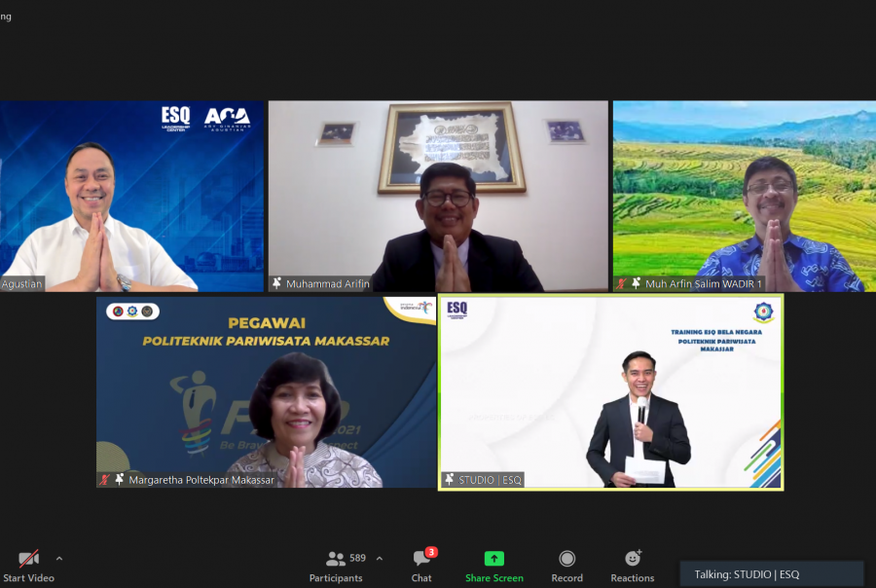Image resolution: width=876 pixels, height=588 pixels.
Task: Click the pin icon on STUDIO | ESQ tile
Action: coord(450,479)
